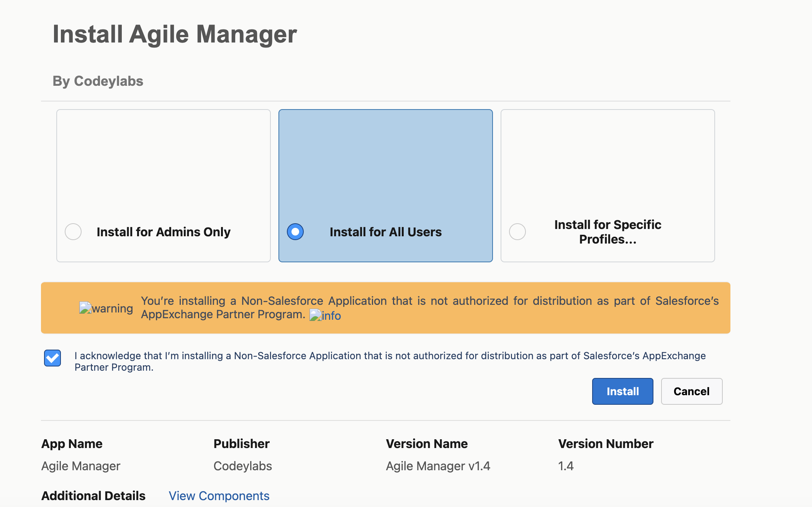Select the Install for All Users radio button
The width and height of the screenshot is (812, 507).
295,232
